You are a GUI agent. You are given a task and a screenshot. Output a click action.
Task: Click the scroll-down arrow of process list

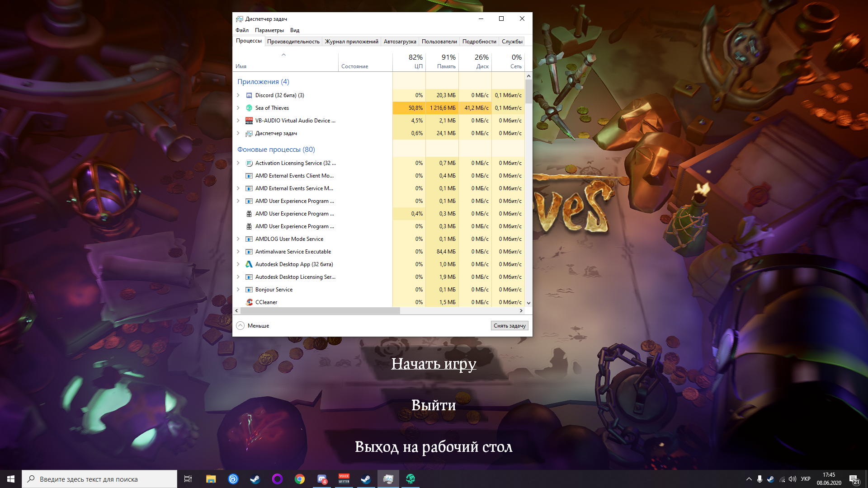point(528,303)
